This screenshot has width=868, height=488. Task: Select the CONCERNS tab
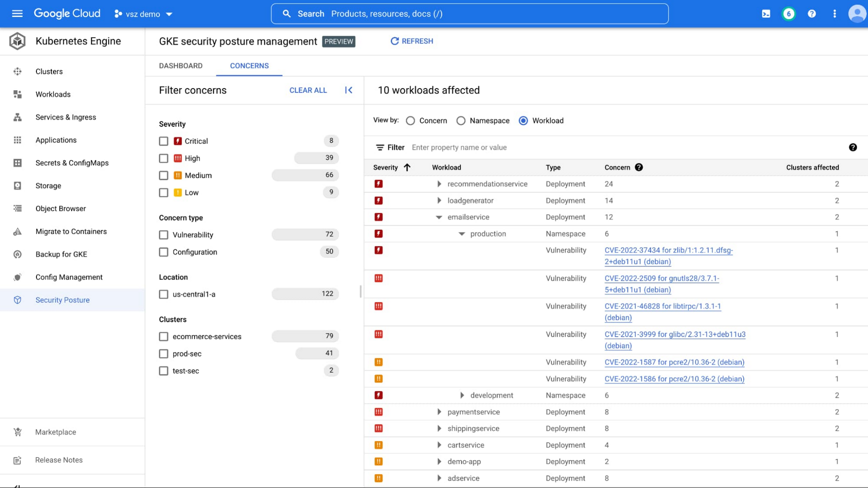coord(250,66)
